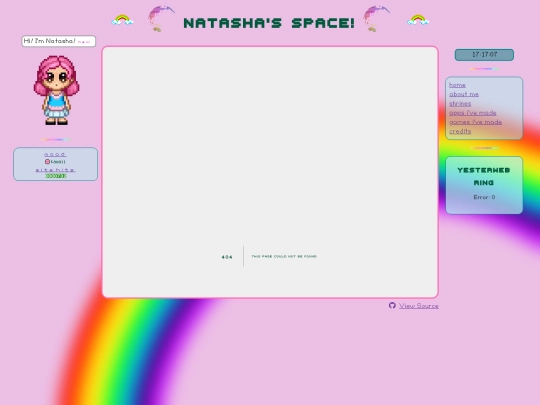Click the green site hits counter

click(x=55, y=176)
